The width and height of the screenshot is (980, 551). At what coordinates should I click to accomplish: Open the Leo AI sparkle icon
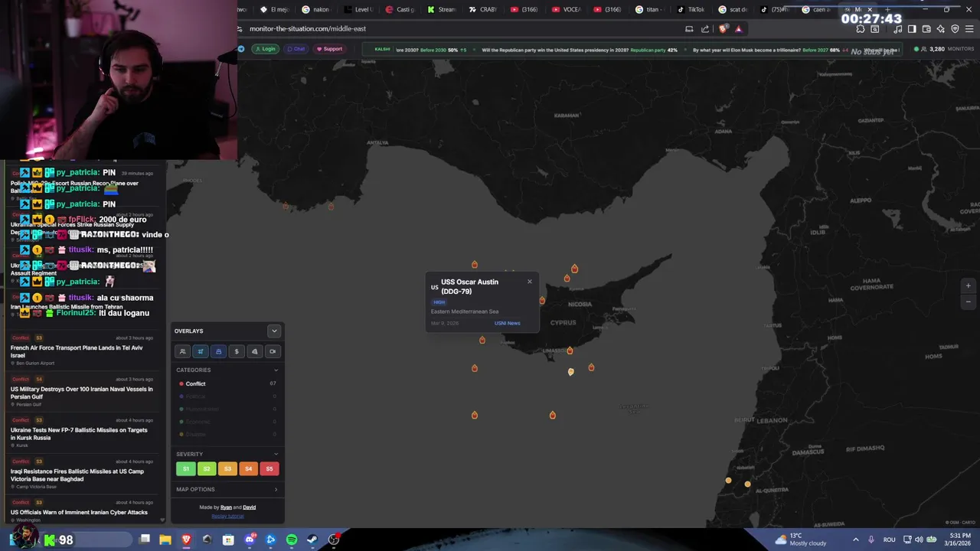[941, 29]
